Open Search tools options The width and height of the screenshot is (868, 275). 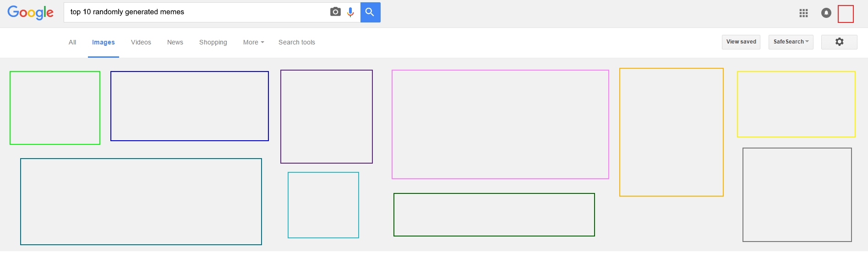296,42
